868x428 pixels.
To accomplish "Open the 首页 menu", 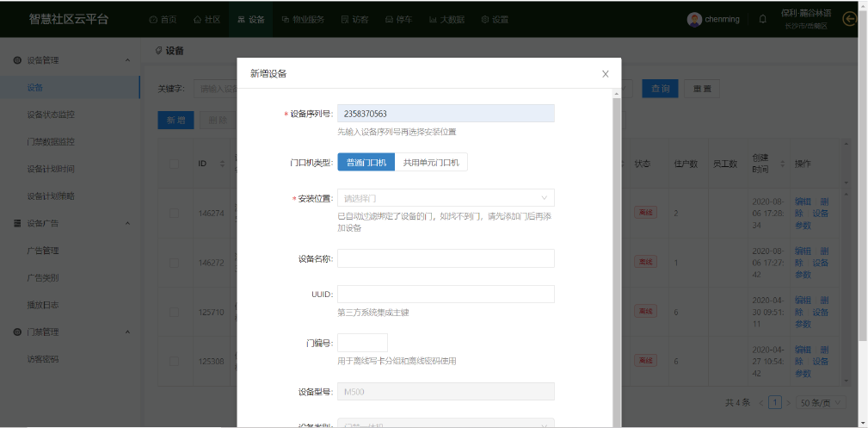I will 163,20.
